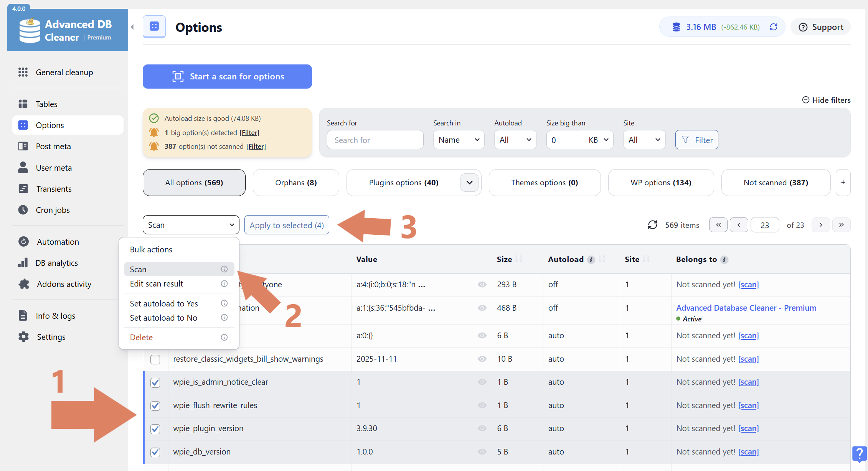This screenshot has height=471, width=868.
Task: Open the Cron jobs sidebar section
Action: click(x=53, y=210)
